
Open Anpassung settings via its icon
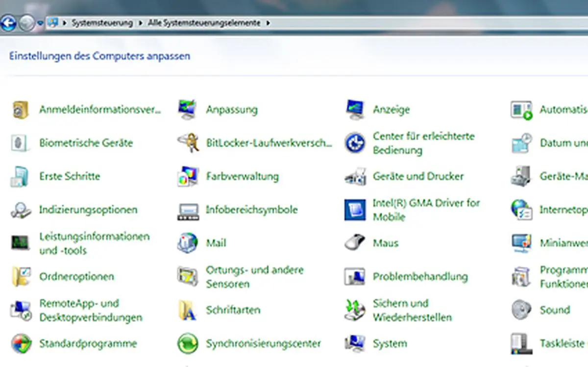[x=187, y=109]
